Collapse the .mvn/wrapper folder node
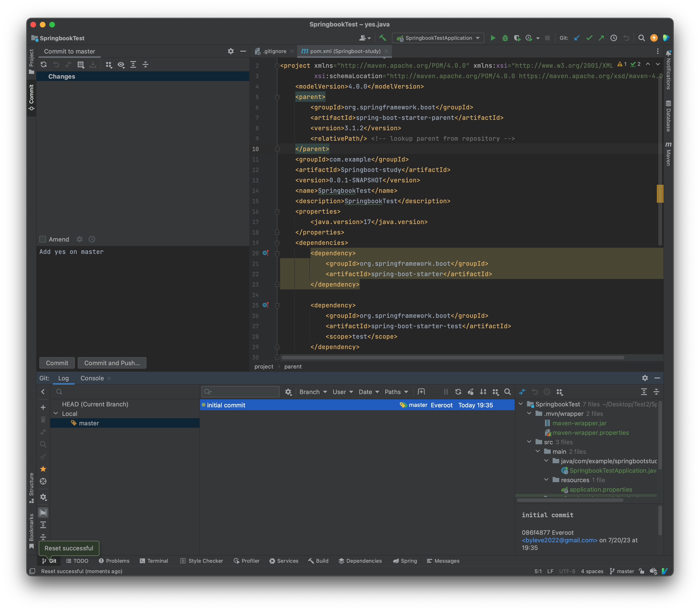The height and width of the screenshot is (611, 700). click(529, 413)
